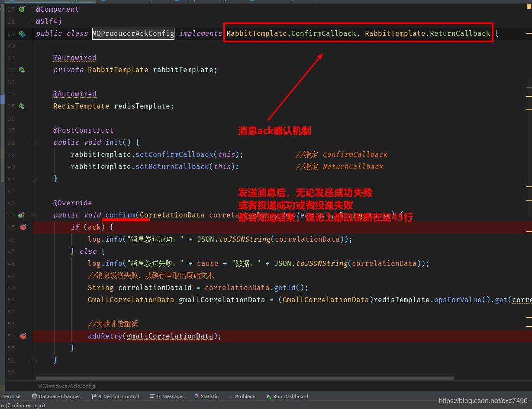This screenshot has width=532, height=409.
Task: Click RabbitTemplate.ReturnCallback in the implements clause
Action: (x=428, y=33)
